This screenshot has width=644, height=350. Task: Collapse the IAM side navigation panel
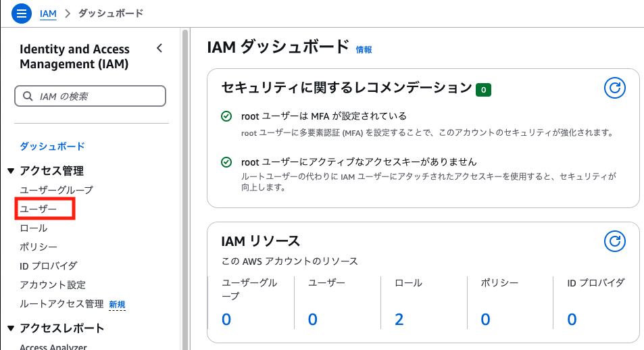point(159,49)
